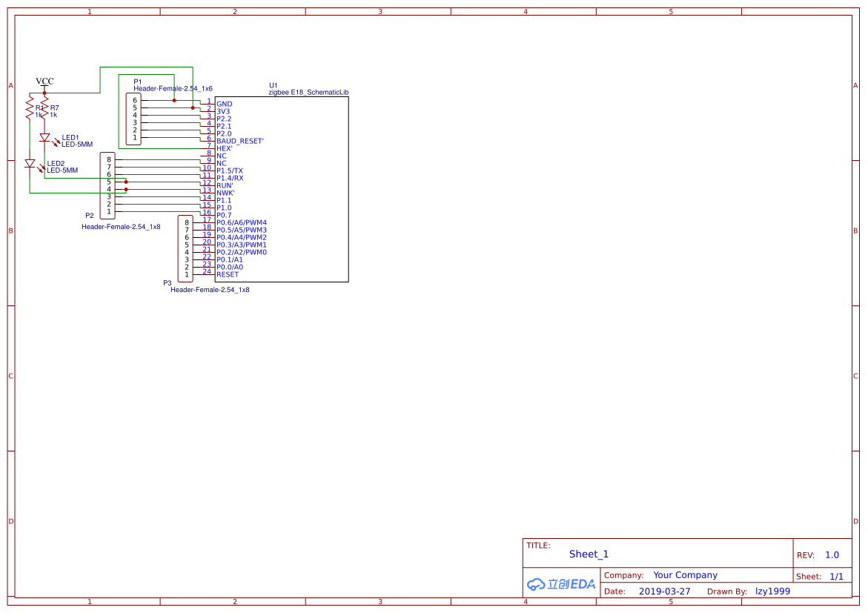Click the drawn-by name lzy1999
The image size is (868, 613).
772,592
